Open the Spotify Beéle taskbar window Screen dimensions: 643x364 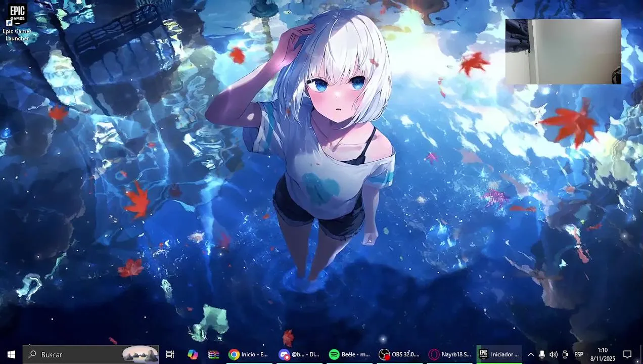[x=349, y=354]
